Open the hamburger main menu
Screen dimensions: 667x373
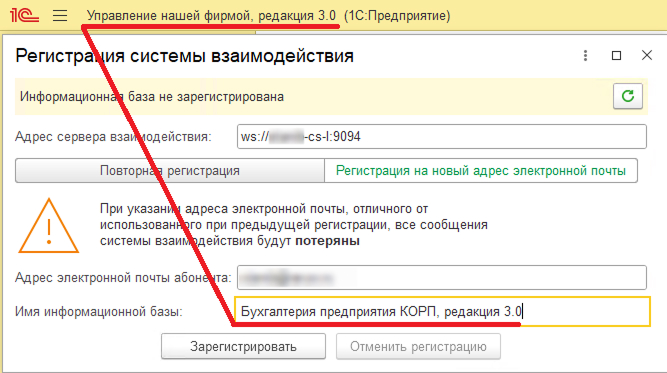tap(60, 16)
